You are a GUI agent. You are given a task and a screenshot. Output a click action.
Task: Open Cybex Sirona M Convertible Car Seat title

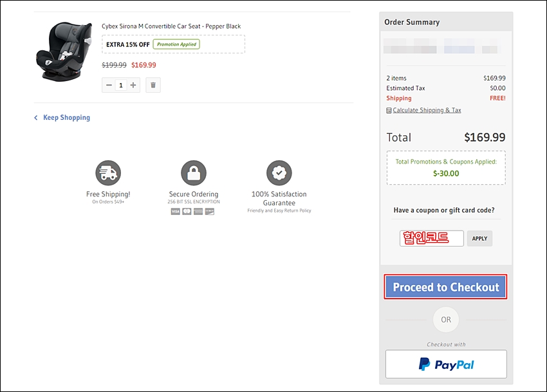pos(171,26)
